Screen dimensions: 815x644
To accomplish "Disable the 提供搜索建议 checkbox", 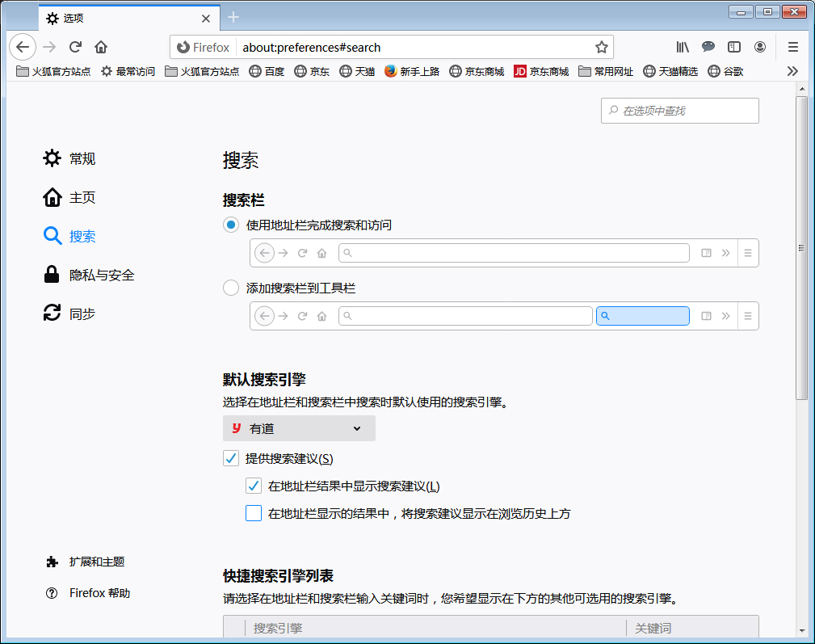I will click(231, 458).
